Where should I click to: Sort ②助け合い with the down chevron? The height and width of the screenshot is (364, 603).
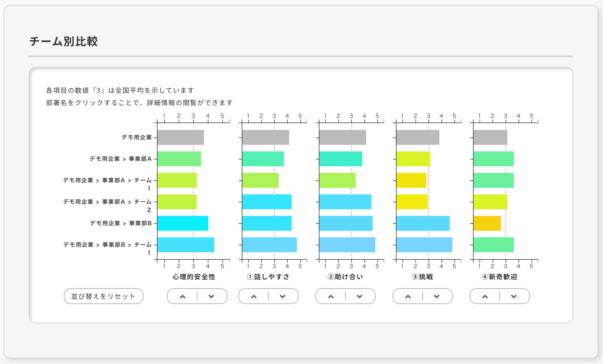click(360, 296)
